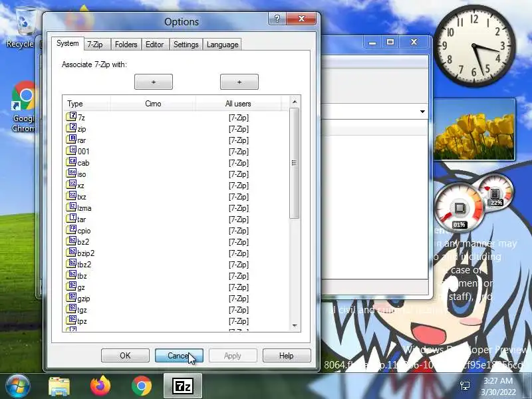Select the iso file type icon

(x=71, y=174)
